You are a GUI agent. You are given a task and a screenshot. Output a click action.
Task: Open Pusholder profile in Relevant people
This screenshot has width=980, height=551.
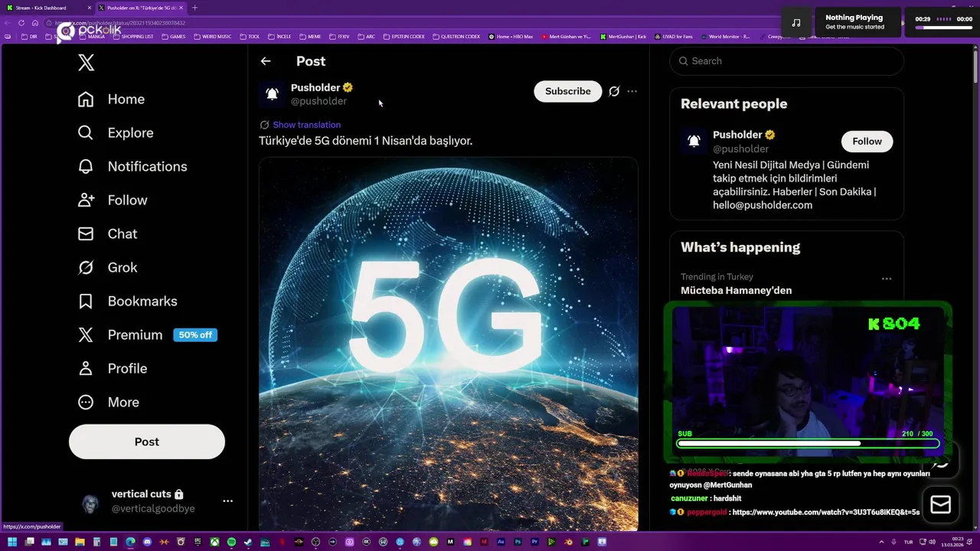[x=737, y=135]
